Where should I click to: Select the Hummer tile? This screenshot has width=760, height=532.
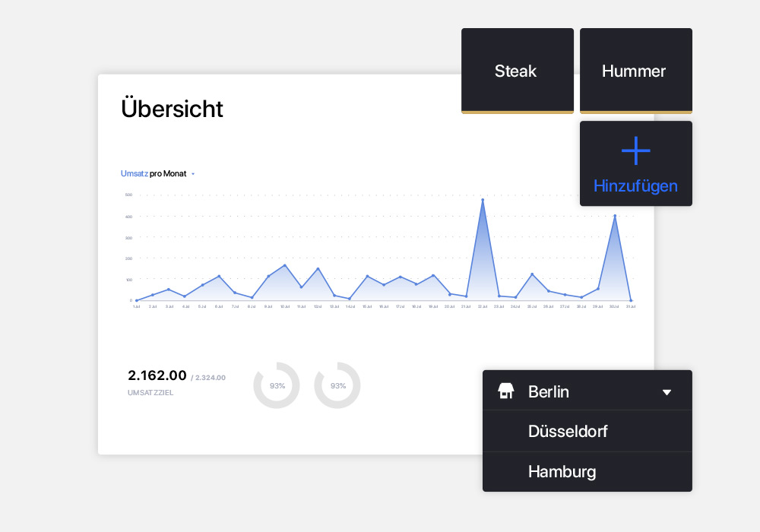(x=636, y=71)
